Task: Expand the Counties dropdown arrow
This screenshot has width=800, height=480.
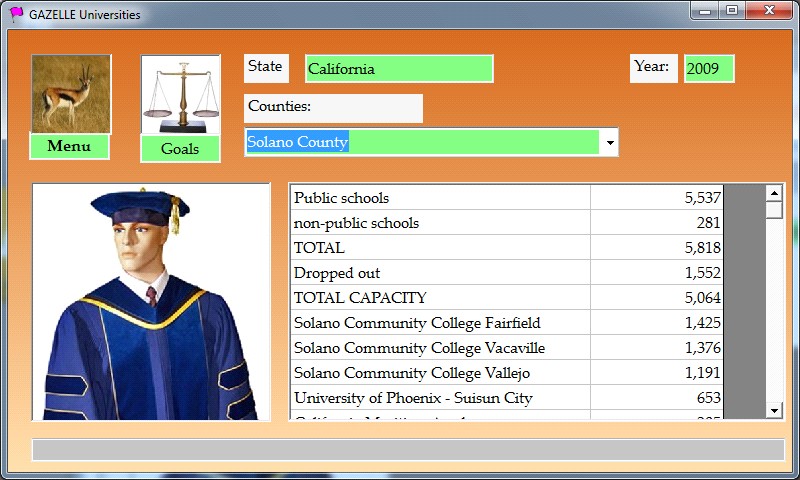Action: pyautogui.click(x=609, y=143)
